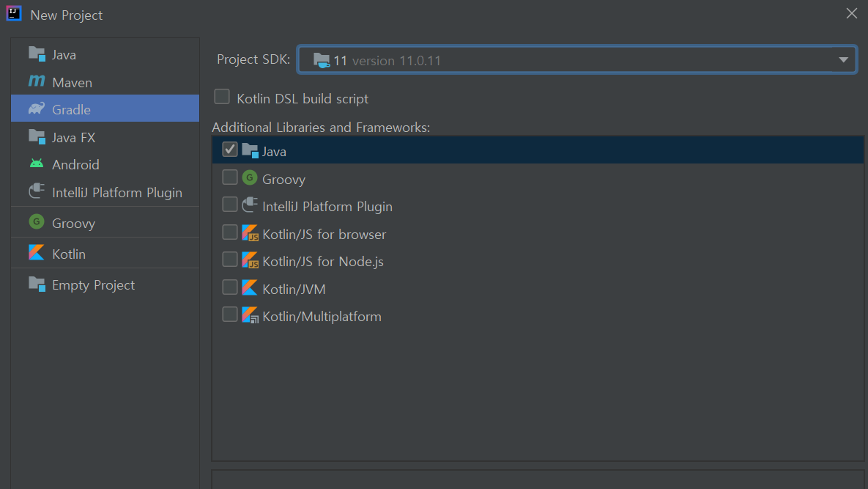Click the 'New Project' window title
The width and height of the screenshot is (868, 489).
67,15
